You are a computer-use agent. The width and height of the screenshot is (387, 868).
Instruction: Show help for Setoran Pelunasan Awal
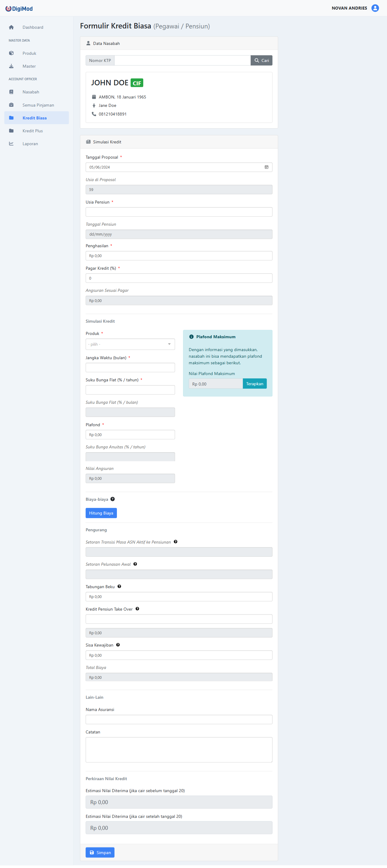(x=135, y=564)
